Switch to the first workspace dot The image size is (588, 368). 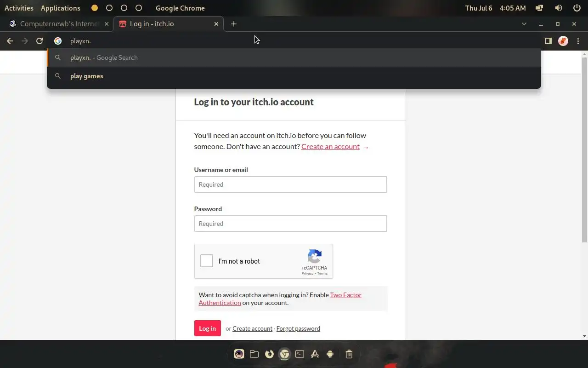[95, 8]
